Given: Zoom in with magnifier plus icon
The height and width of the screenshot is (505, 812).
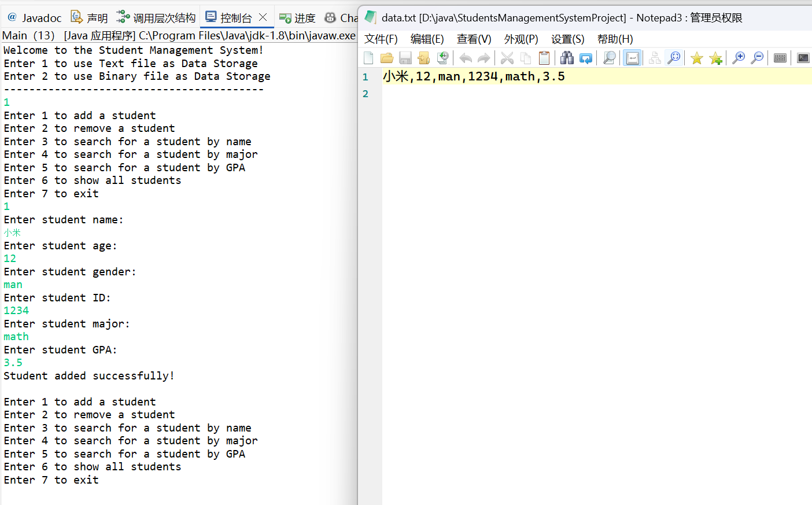Looking at the screenshot, I should [x=739, y=58].
